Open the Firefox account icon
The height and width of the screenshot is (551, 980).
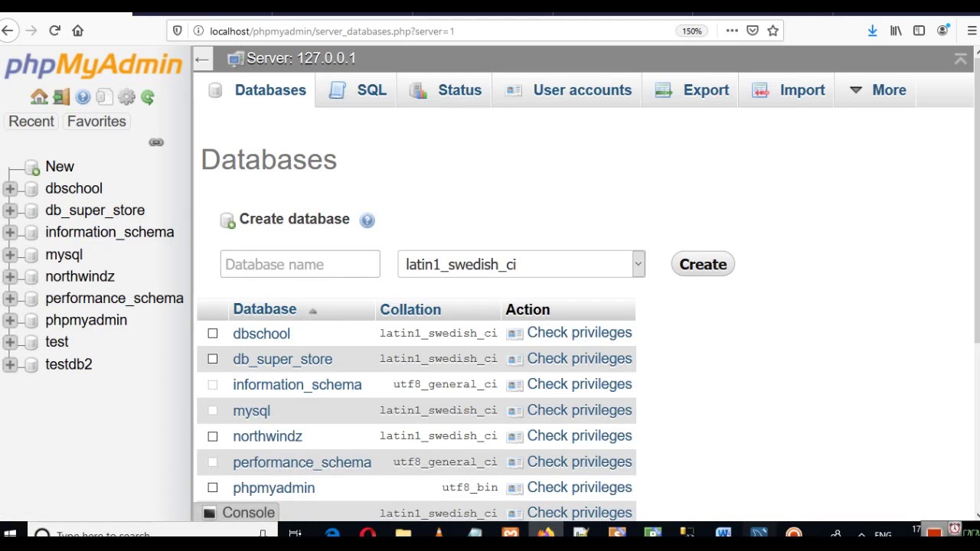click(943, 31)
